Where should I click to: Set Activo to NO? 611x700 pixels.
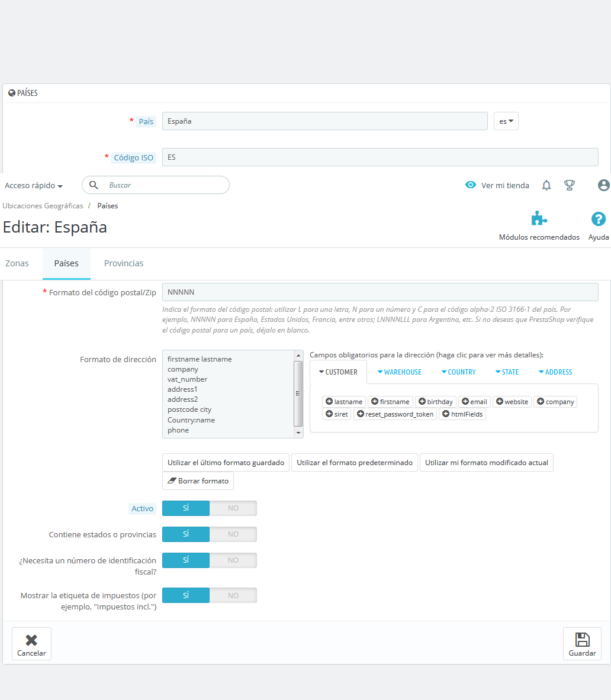pyautogui.click(x=233, y=508)
